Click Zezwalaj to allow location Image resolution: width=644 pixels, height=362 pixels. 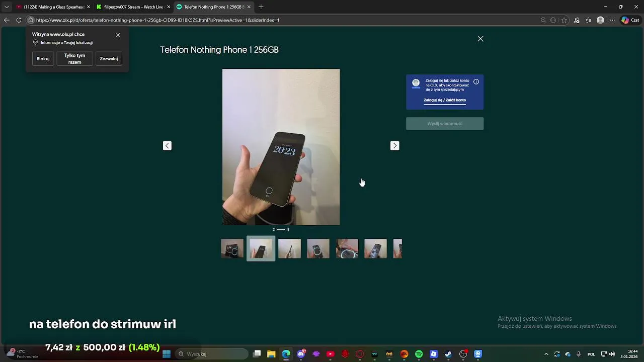click(x=109, y=59)
